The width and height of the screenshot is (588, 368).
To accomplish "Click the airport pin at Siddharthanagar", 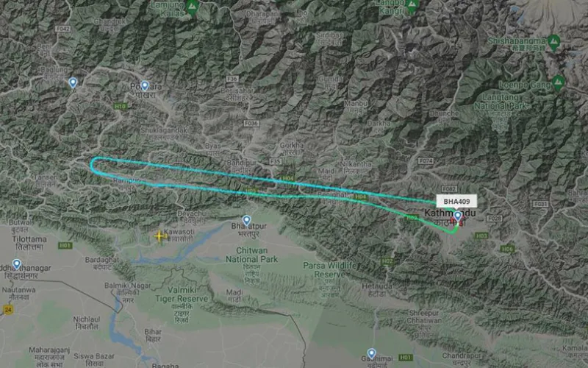I will point(16,264).
